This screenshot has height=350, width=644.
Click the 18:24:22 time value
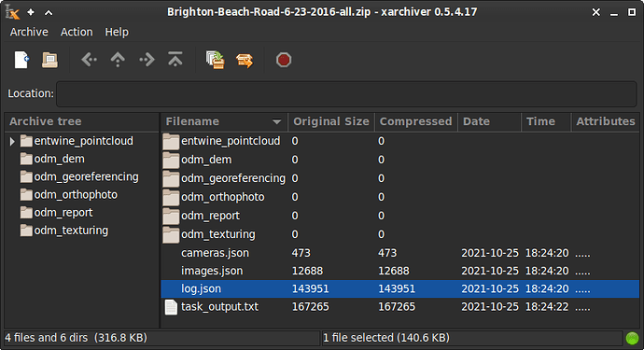click(547, 307)
